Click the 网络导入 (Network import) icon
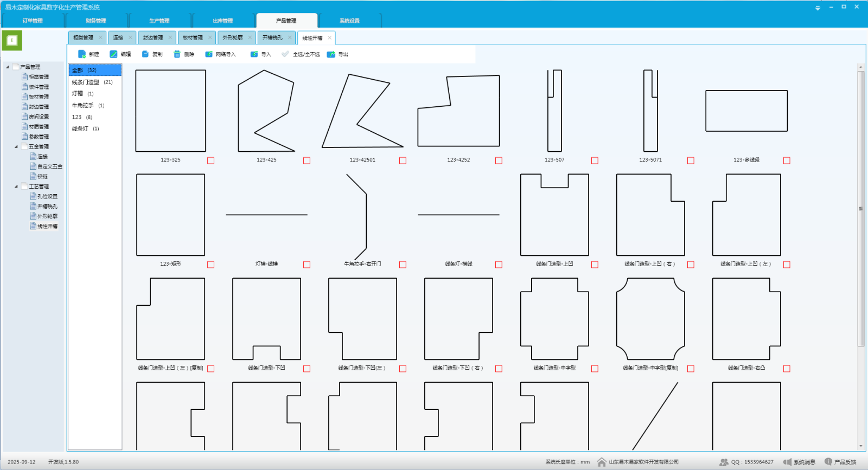 pyautogui.click(x=209, y=54)
